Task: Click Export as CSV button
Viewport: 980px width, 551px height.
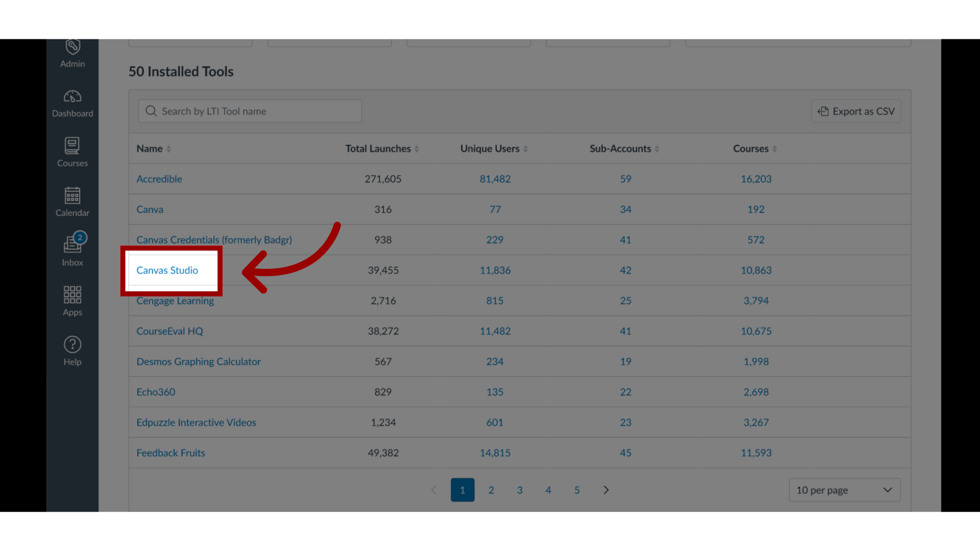Action: pos(856,111)
